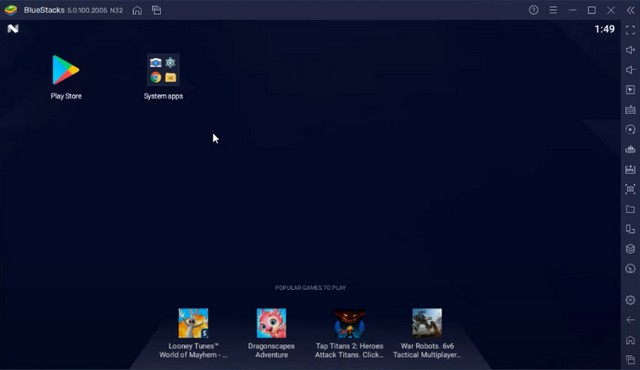Click the boat-shaped icon in sidebar
This screenshot has width=640, height=370.
coord(630,149)
